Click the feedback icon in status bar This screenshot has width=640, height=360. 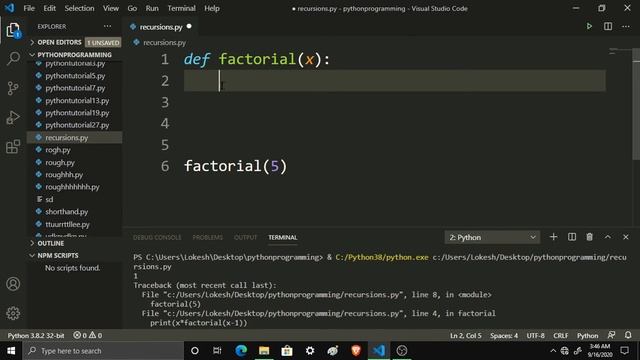tap(611, 335)
